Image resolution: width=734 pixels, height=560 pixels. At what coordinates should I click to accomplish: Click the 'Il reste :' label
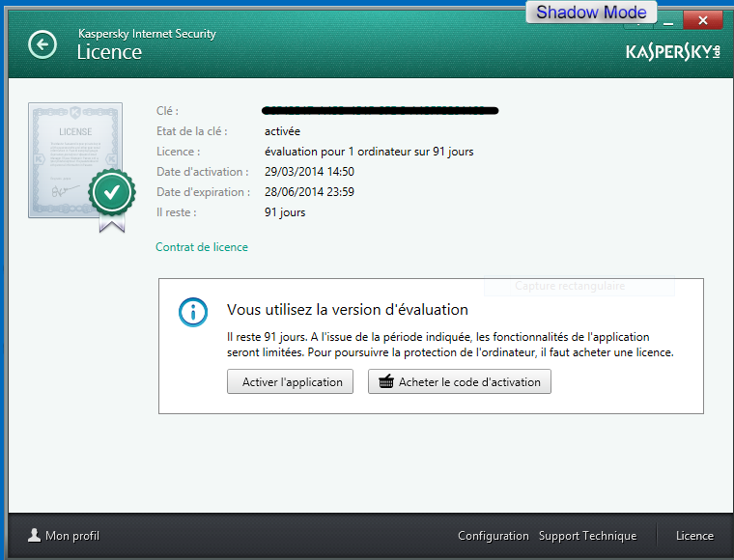point(177,212)
